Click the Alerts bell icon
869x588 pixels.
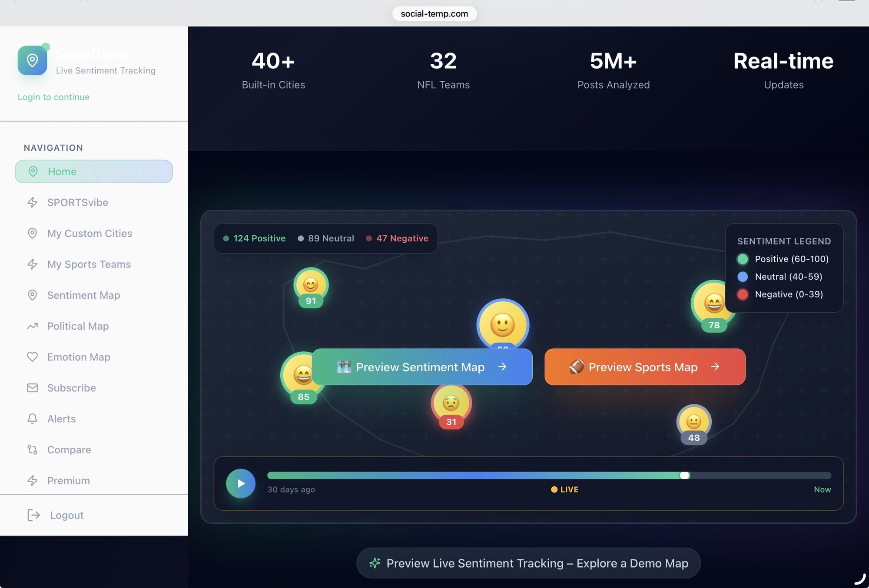click(x=33, y=419)
